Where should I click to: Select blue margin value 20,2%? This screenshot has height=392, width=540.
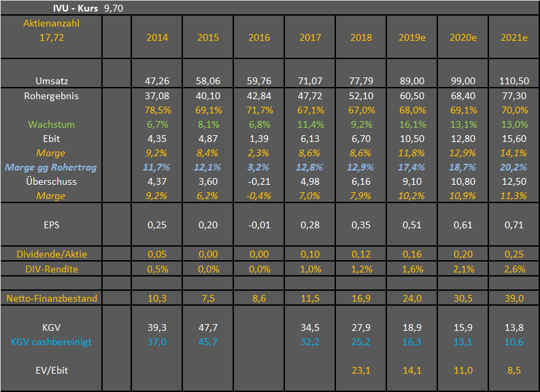click(x=513, y=167)
